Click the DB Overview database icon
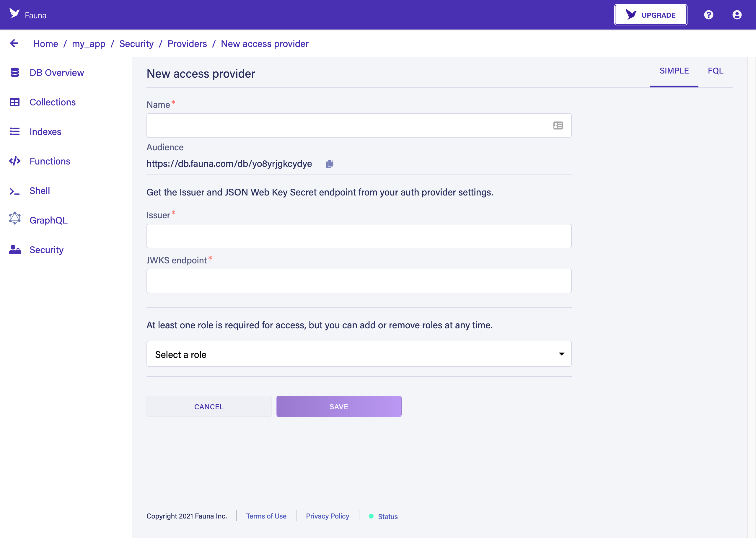Image resolution: width=756 pixels, height=538 pixels. (14, 72)
